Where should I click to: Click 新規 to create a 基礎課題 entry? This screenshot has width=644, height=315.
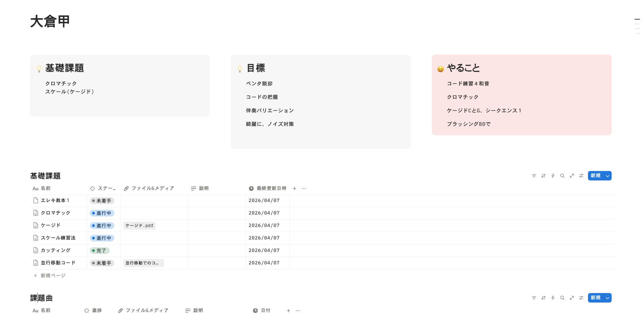596,176
